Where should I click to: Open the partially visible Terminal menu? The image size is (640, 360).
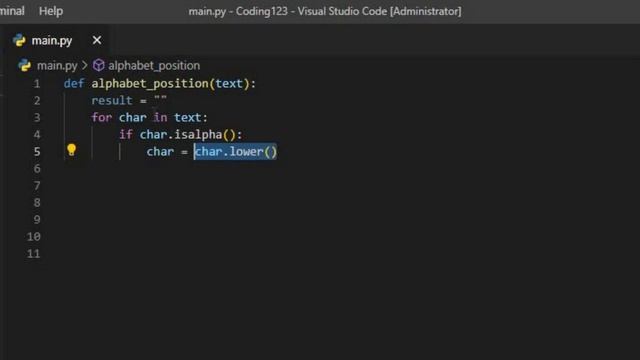tap(12, 11)
